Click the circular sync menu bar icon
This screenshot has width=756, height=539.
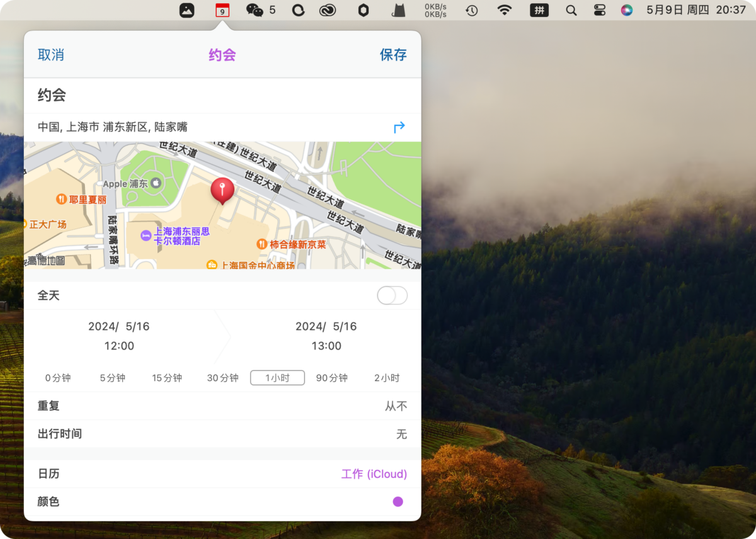coord(298,10)
